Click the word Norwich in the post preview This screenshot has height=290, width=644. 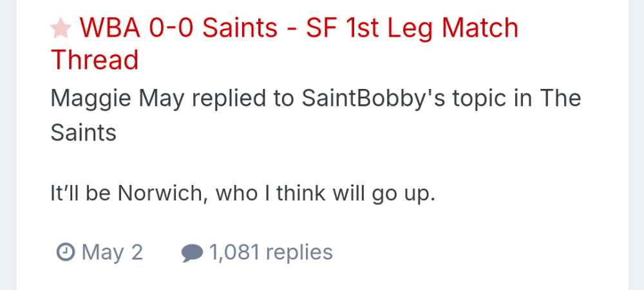[x=160, y=193]
